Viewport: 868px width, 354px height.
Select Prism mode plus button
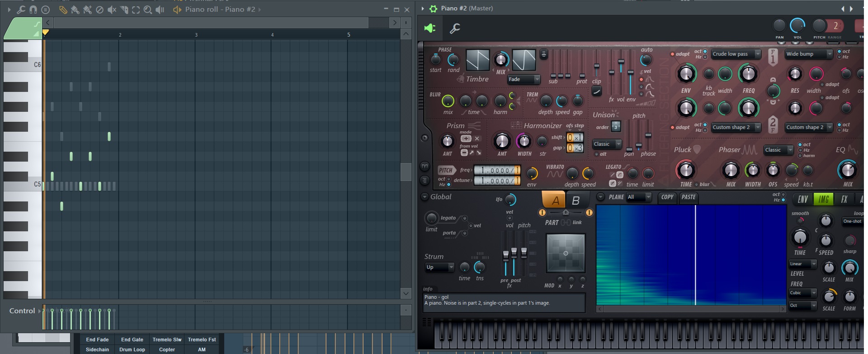point(466,139)
